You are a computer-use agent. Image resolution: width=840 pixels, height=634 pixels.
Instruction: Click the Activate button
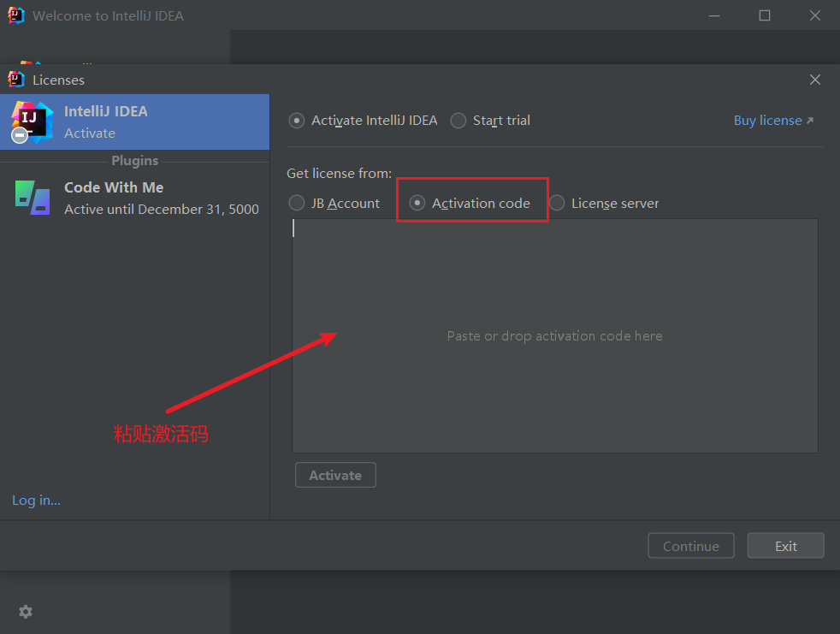[335, 475]
